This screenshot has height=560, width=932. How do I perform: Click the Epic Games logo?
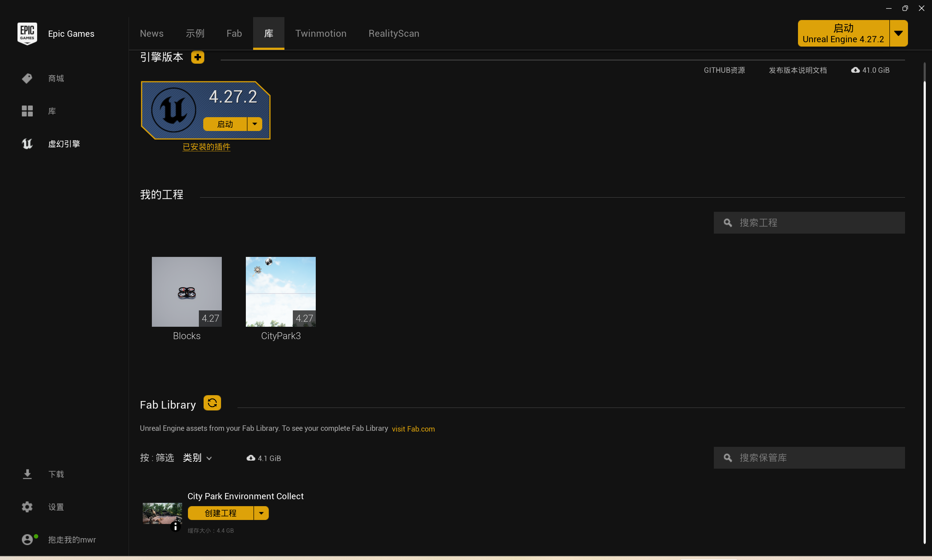point(27,33)
